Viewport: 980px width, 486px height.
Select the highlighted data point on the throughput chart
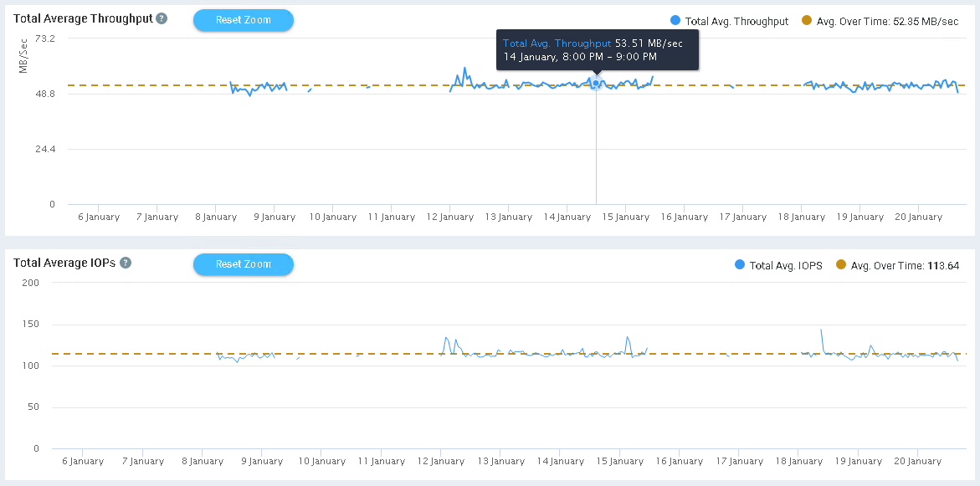594,82
